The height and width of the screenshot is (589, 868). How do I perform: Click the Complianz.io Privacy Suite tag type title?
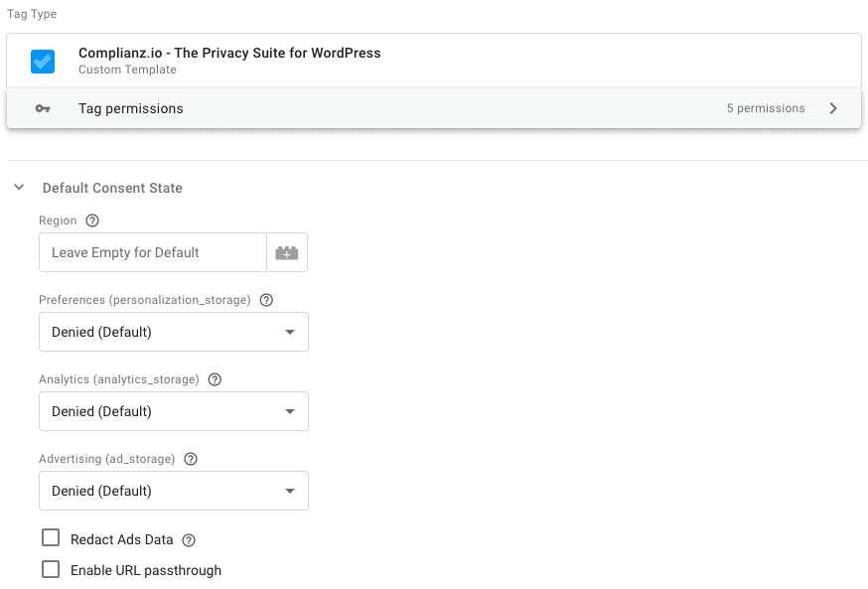229,54
